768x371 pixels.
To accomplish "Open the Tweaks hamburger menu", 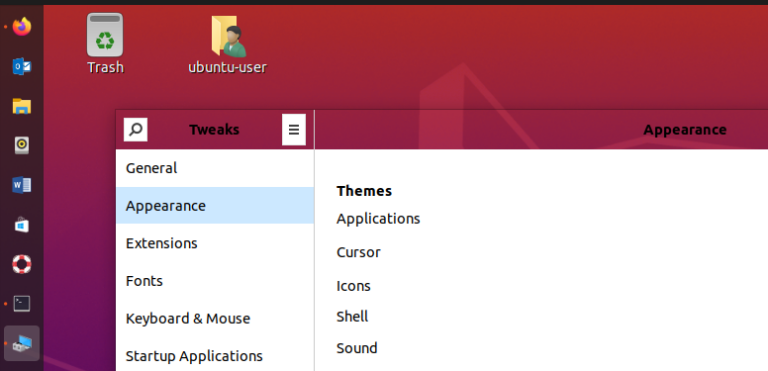I will coord(294,130).
